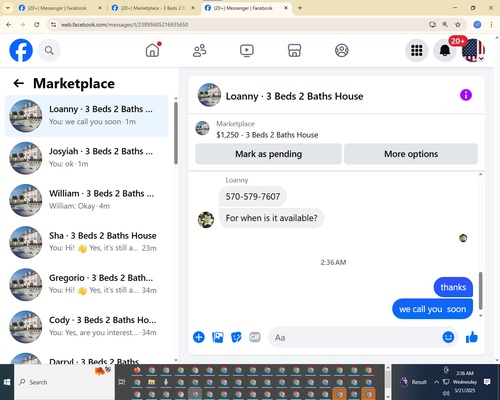Viewport: 500px width, 400px height.
Task: Open the Groups icon in top navigation
Action: (x=342, y=51)
